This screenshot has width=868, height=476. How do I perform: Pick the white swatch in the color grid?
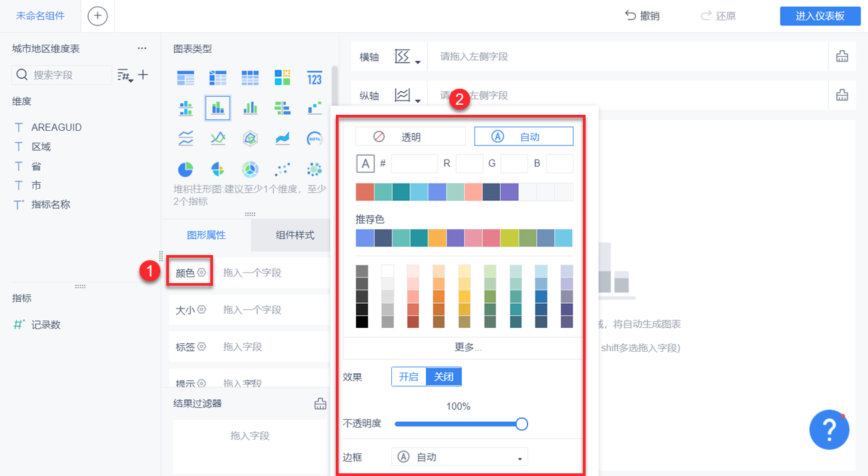click(x=387, y=271)
